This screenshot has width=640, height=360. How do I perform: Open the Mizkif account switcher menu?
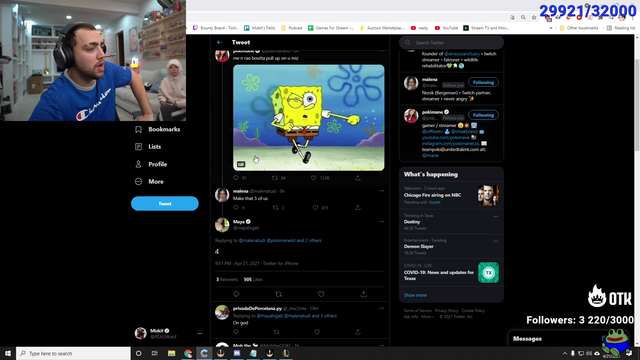pos(169,333)
